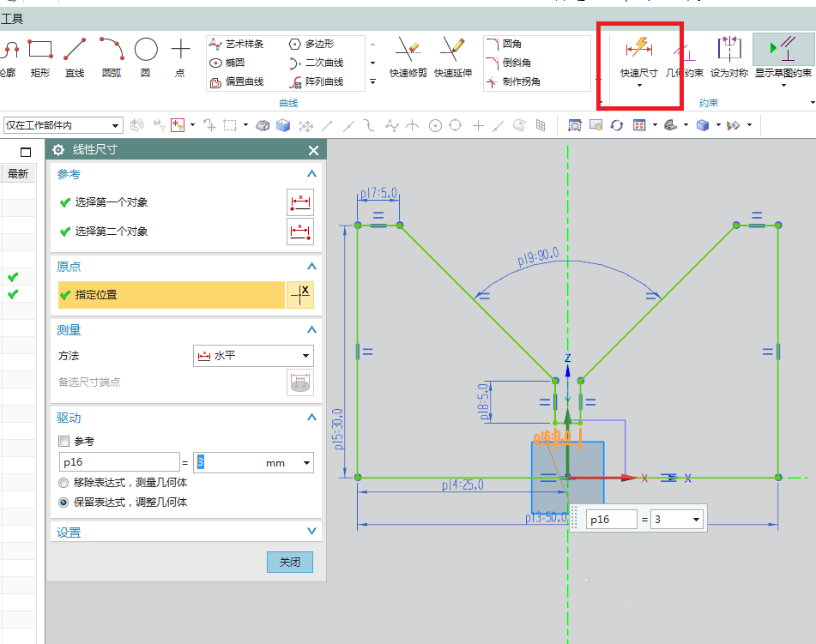Screen dimensions: 816x644
Task: Select the 保留表达式，调整几何体 radio option
Action: point(63,503)
